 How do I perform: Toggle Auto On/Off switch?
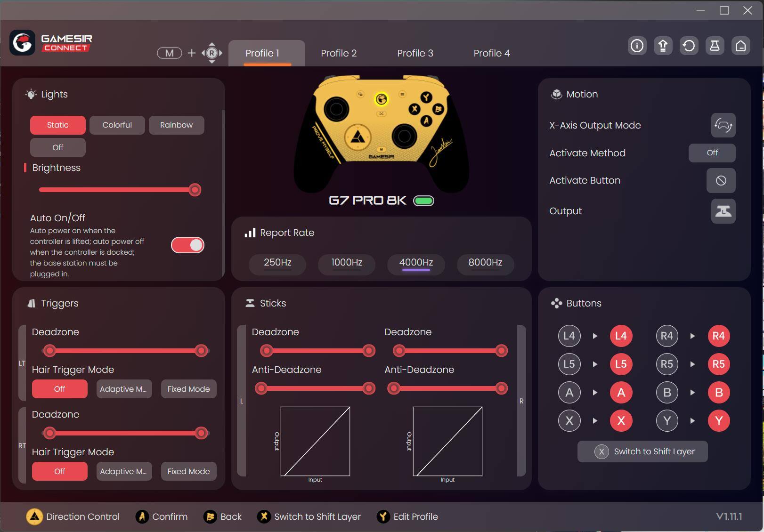tap(187, 245)
